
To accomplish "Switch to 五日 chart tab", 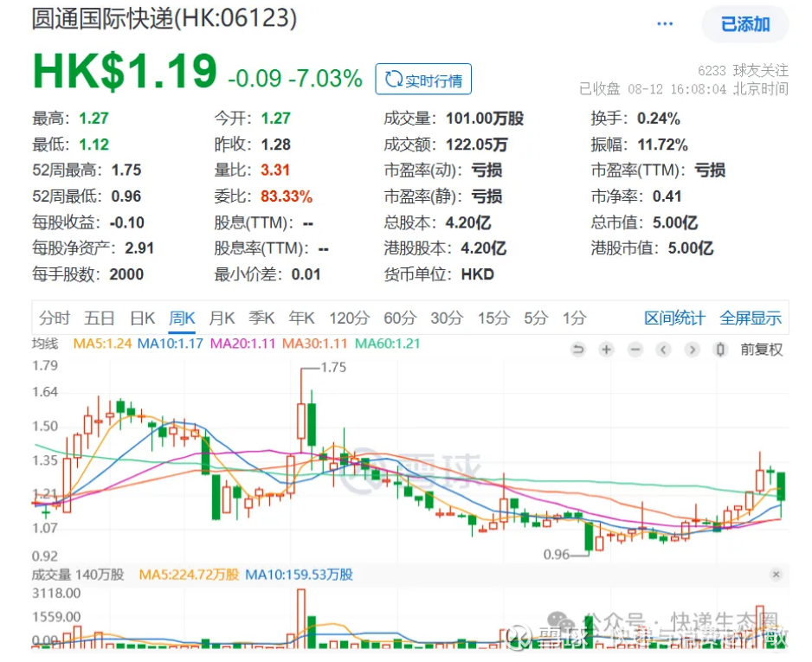I will click(x=100, y=318).
